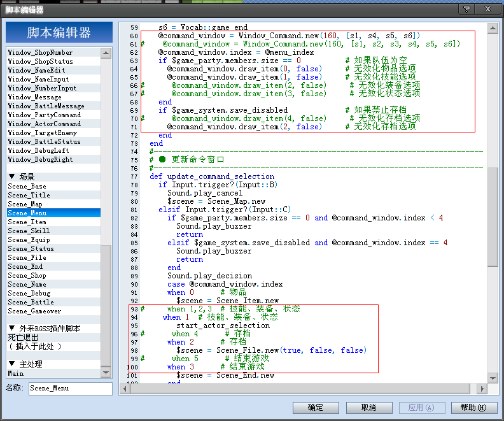This screenshot has width=504, height=421.
Task: Click horizontal scroll left arrow under code
Action: click(x=125, y=389)
